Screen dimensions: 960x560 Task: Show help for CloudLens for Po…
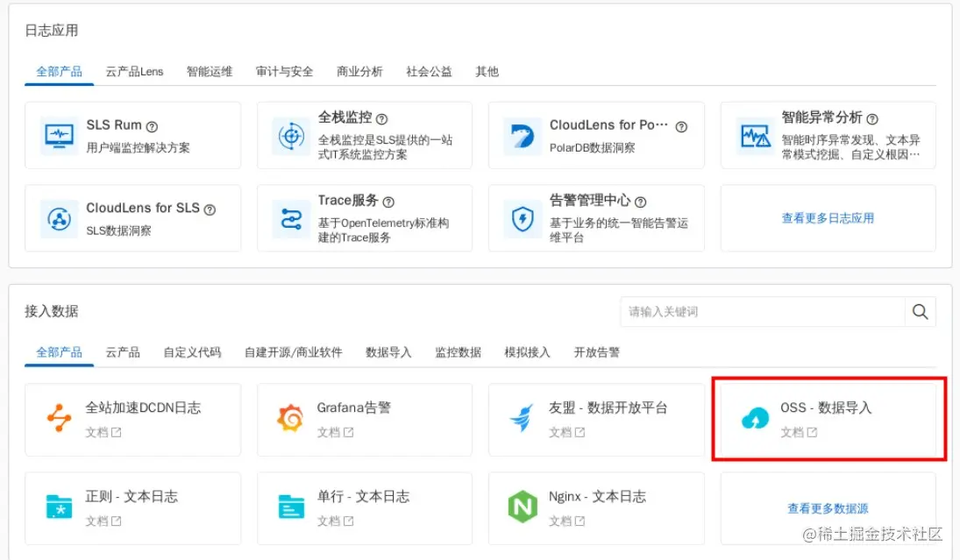pos(681,127)
